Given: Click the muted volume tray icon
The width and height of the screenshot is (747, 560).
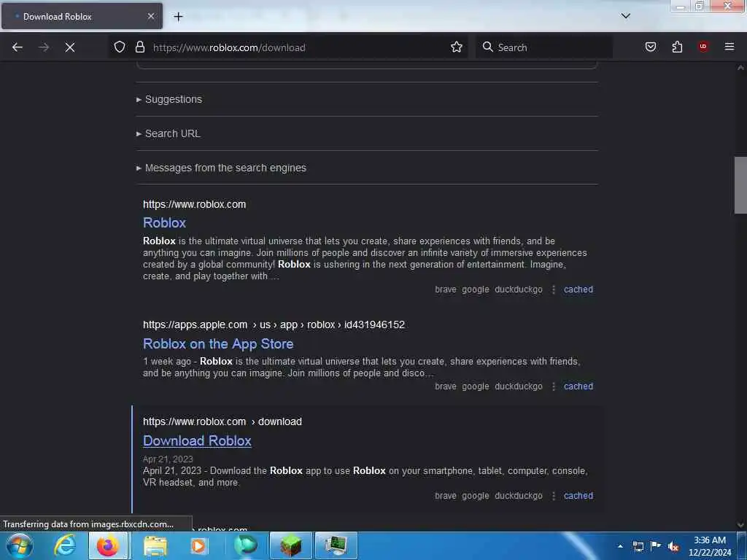Looking at the screenshot, I should 673,547.
